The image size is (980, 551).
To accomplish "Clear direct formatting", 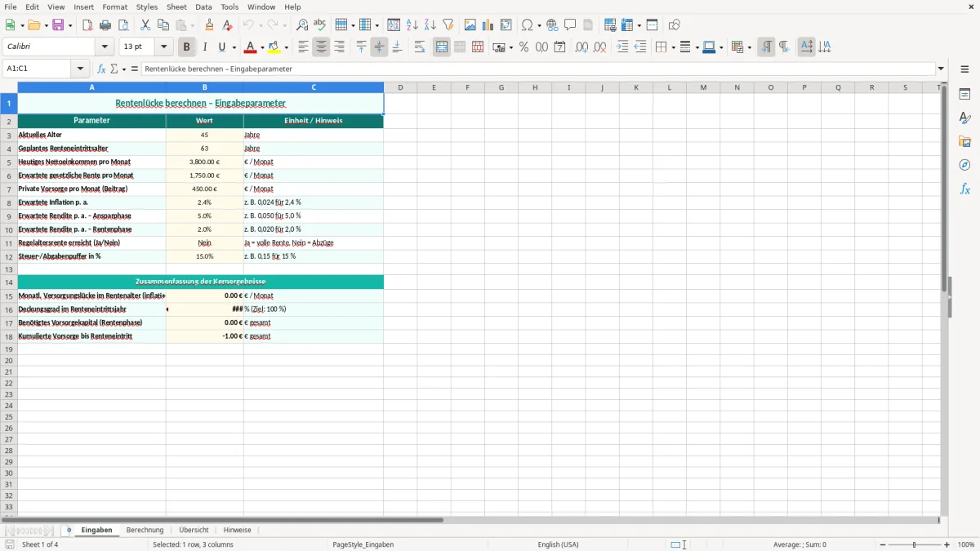I will tap(227, 25).
